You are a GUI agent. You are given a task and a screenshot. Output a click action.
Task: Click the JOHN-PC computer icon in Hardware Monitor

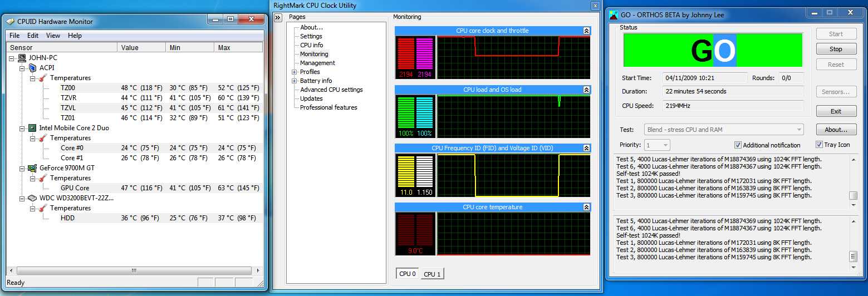(x=22, y=58)
